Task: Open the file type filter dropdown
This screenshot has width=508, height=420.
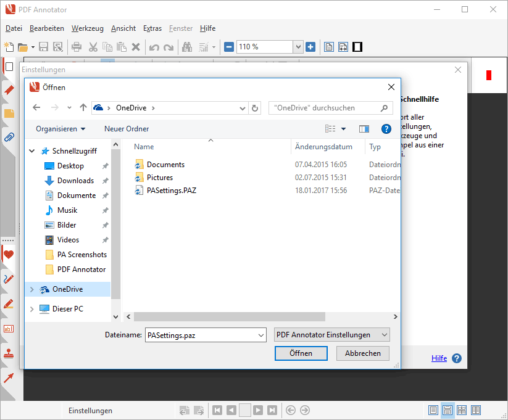Action: click(332, 335)
